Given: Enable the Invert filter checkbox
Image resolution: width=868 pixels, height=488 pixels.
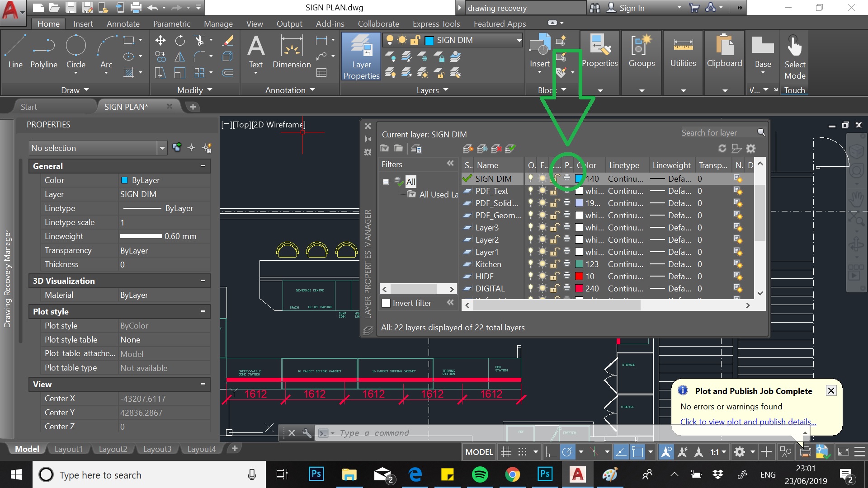Looking at the screenshot, I should click(386, 303).
